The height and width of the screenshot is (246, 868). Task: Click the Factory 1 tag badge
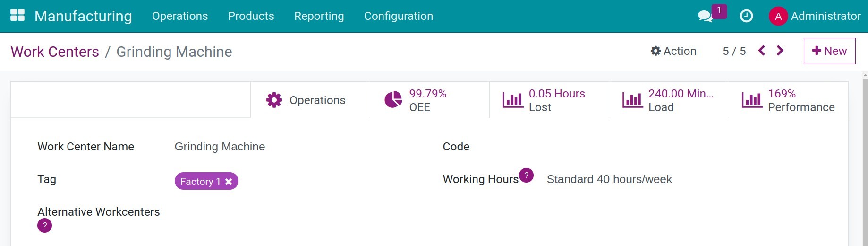[206, 181]
